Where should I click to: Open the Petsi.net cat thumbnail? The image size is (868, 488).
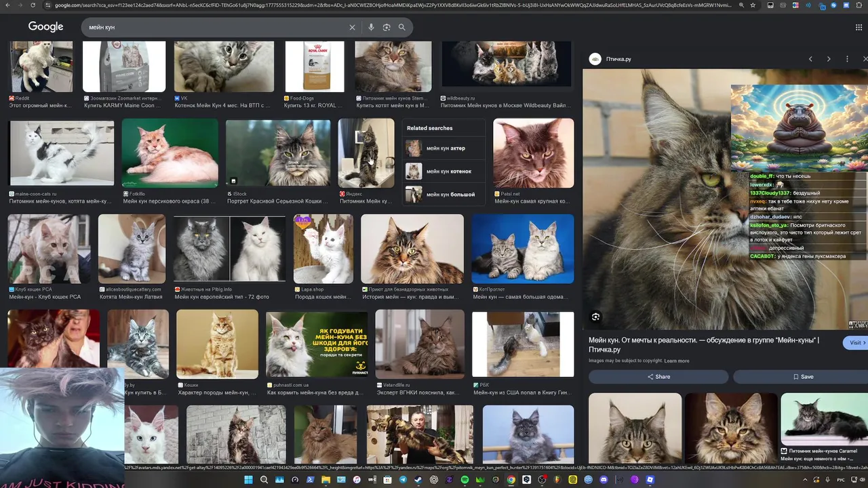(534, 153)
